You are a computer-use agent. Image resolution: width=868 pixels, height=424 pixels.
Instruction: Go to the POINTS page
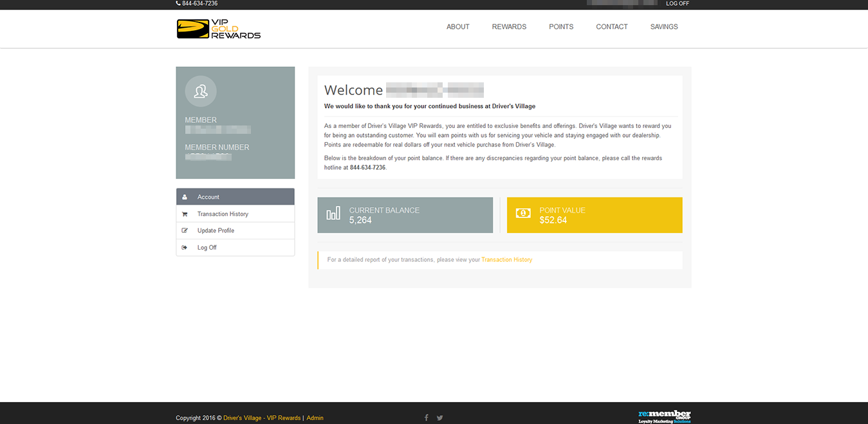(561, 27)
